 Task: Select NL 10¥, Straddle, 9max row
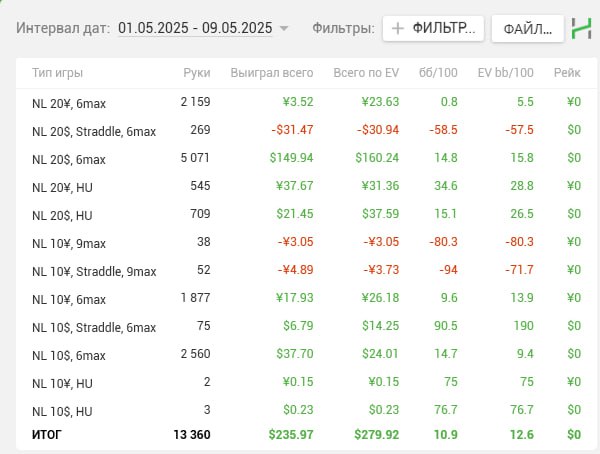[307, 270]
